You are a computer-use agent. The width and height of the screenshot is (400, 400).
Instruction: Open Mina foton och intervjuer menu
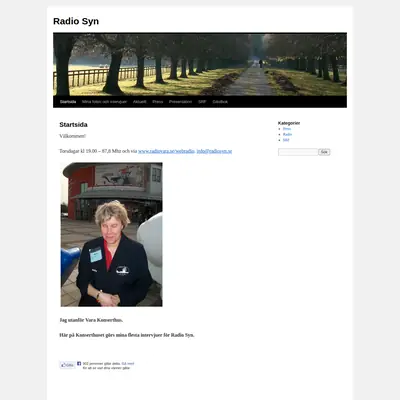(x=104, y=102)
